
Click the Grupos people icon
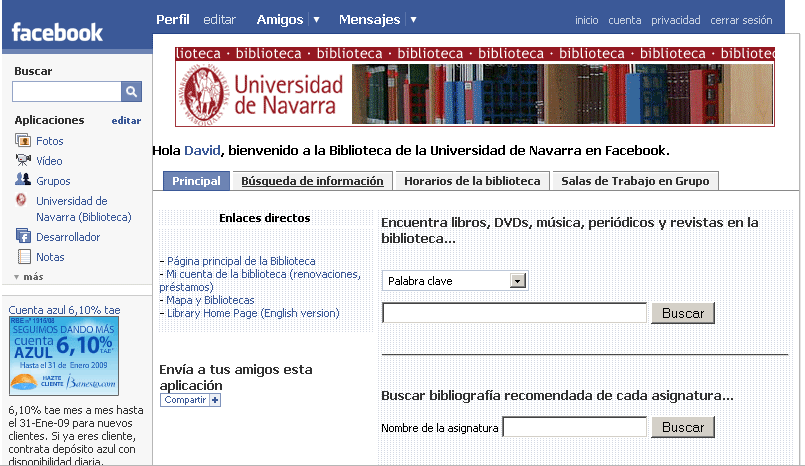(x=23, y=180)
